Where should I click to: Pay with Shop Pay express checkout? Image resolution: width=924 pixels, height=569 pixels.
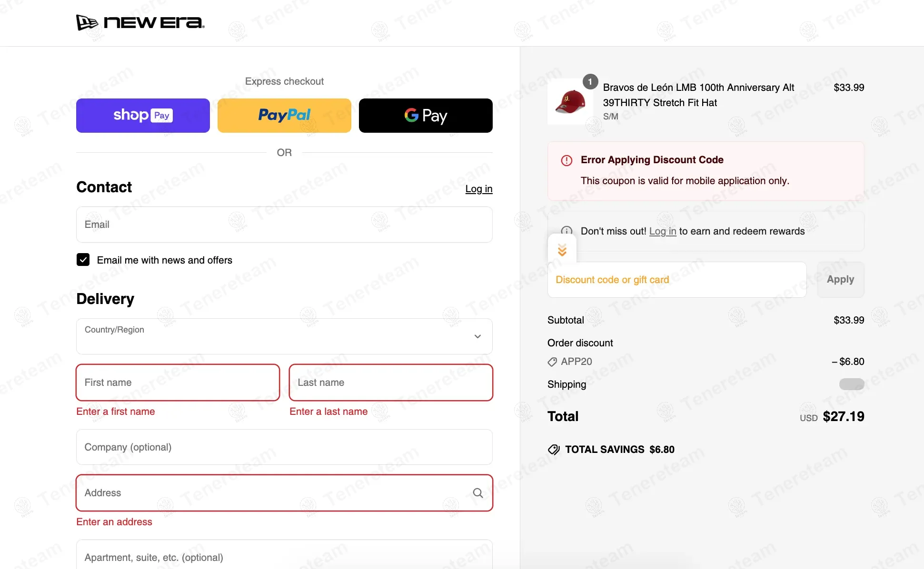pyautogui.click(x=143, y=116)
